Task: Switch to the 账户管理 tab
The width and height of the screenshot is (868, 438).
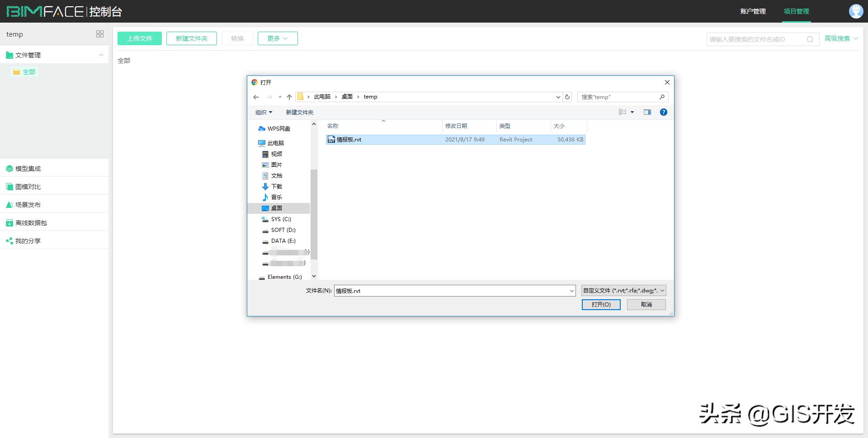Action: coord(753,11)
